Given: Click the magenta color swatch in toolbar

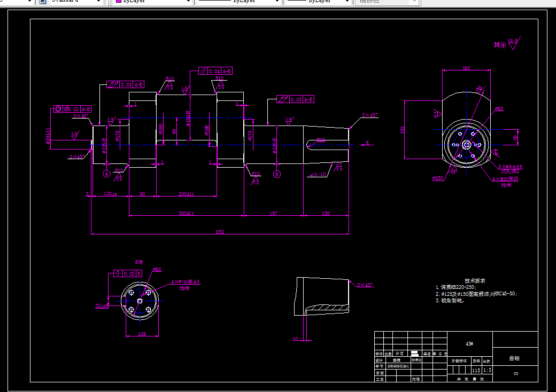Looking at the screenshot, I should click(x=119, y=2).
